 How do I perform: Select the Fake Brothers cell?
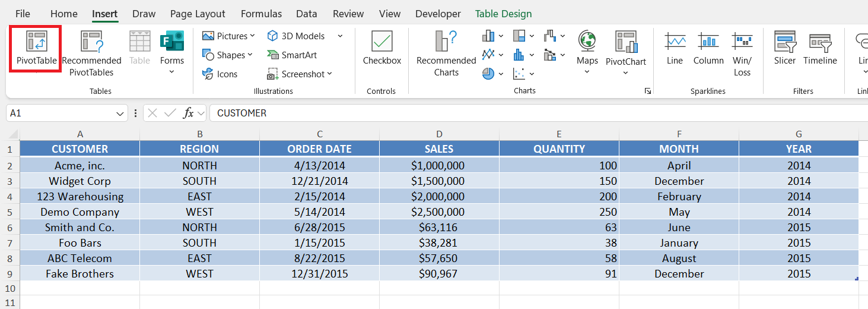pyautogui.click(x=80, y=274)
